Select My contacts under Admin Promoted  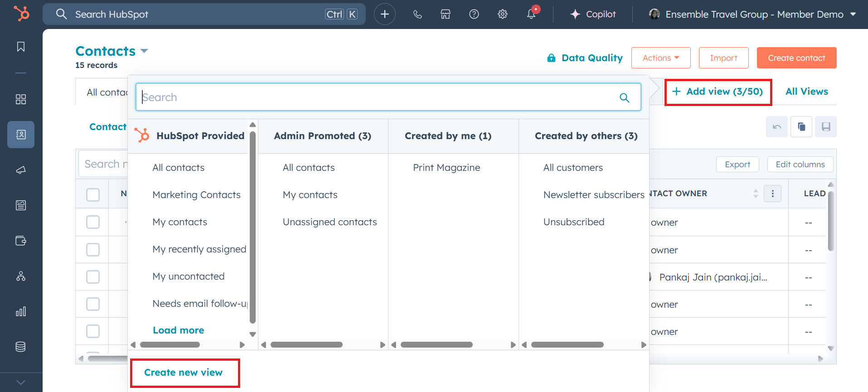click(x=310, y=195)
